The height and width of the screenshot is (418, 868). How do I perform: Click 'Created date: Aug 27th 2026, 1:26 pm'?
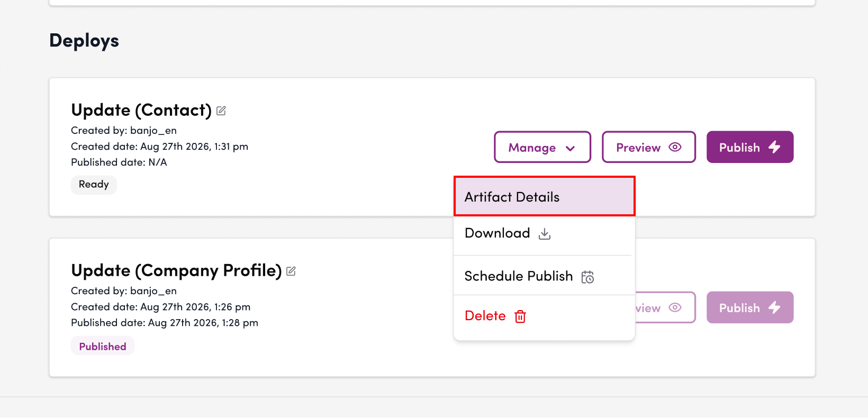161,307
